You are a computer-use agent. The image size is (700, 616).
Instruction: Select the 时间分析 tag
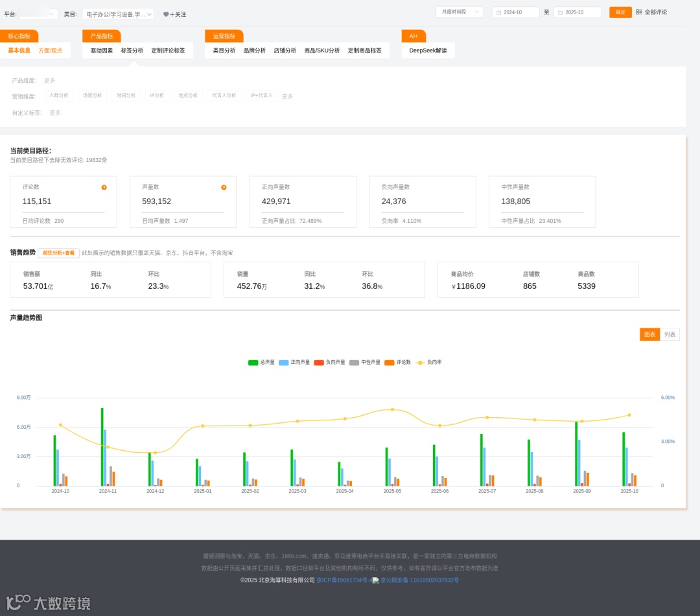click(126, 95)
